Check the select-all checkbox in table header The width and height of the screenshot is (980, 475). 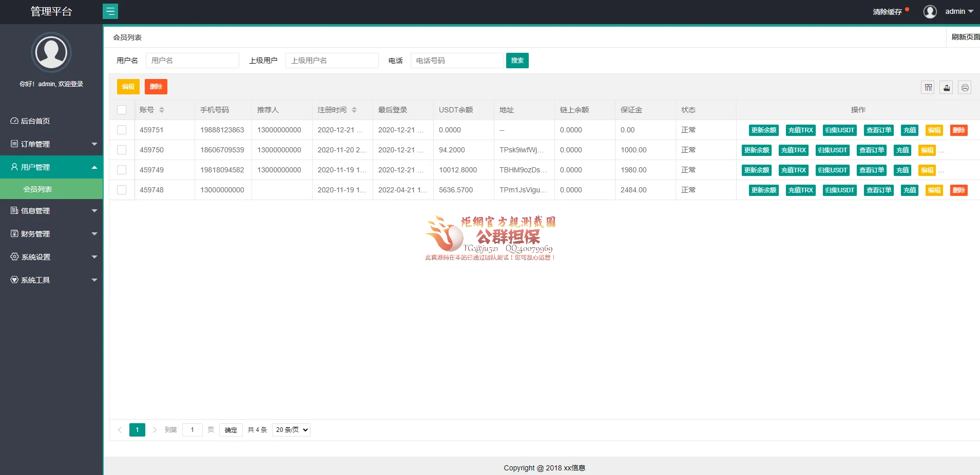click(122, 109)
